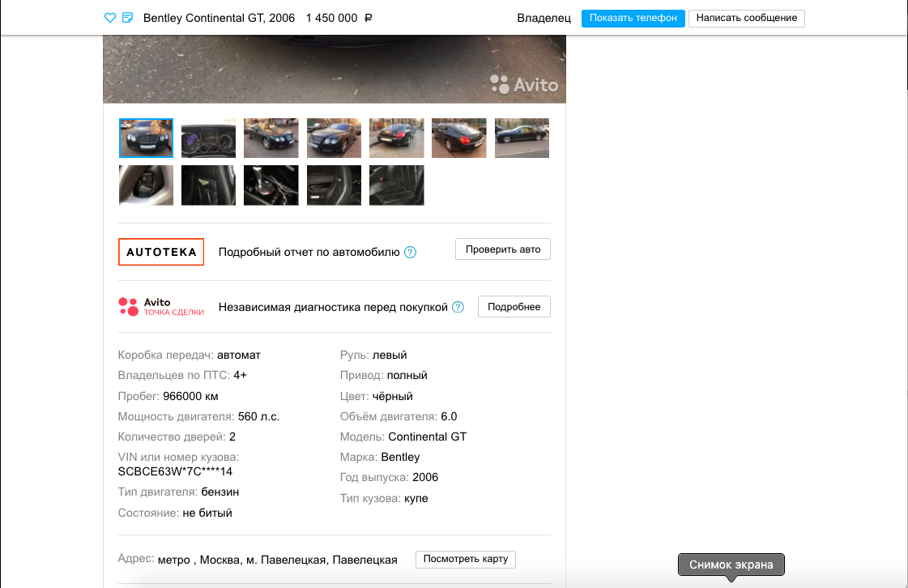Click VIN value SCBCE63W*7C****14

coord(175,471)
